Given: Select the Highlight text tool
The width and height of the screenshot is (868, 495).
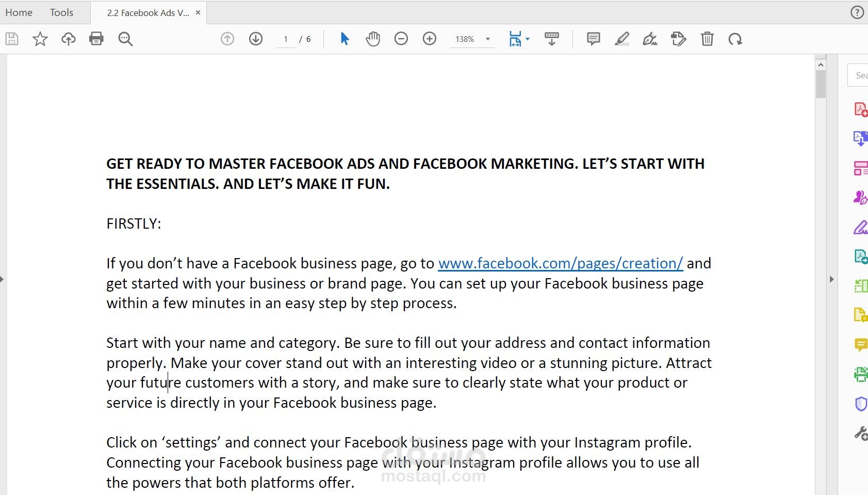Looking at the screenshot, I should pyautogui.click(x=622, y=39).
